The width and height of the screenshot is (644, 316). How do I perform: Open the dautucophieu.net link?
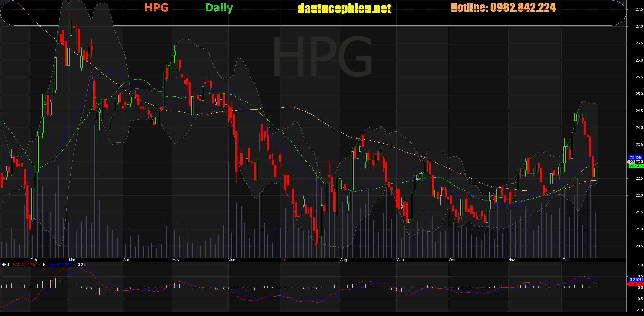point(344,9)
